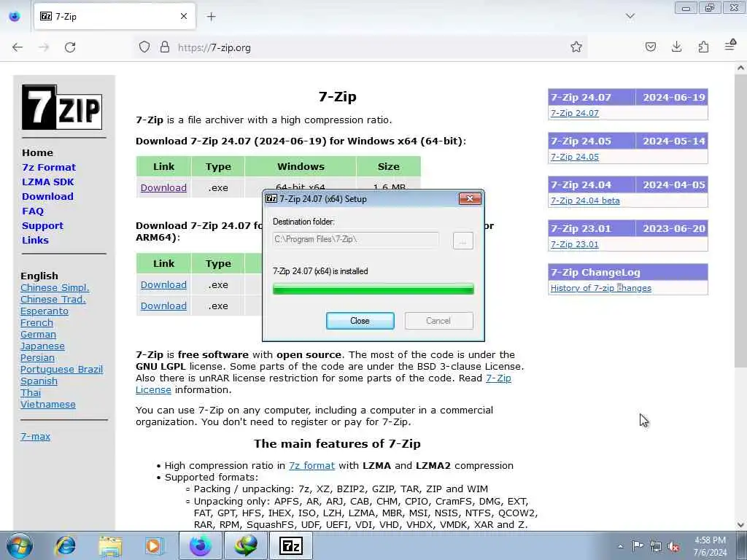Screen dimensions: 747x560
Task: Switch language to Vietnamese
Action: tap(48, 404)
